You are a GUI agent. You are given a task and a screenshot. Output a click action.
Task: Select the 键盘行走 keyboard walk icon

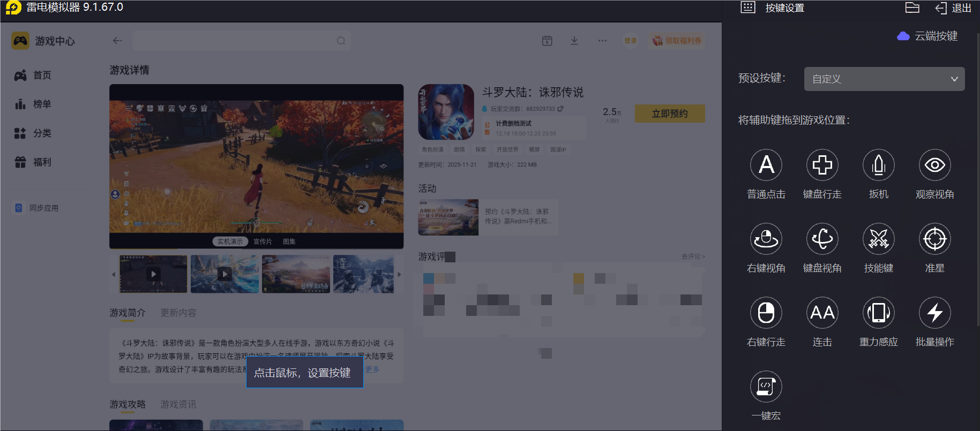pyautogui.click(x=822, y=165)
